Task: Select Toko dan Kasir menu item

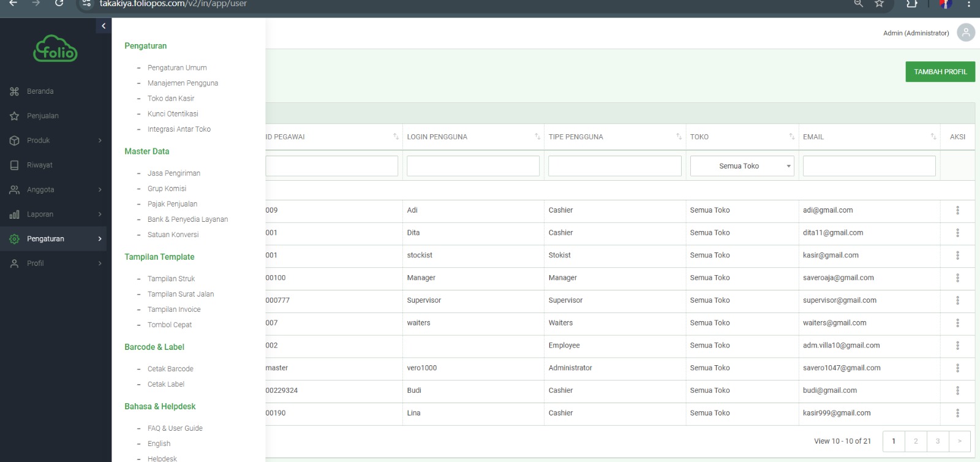Action: (x=171, y=99)
